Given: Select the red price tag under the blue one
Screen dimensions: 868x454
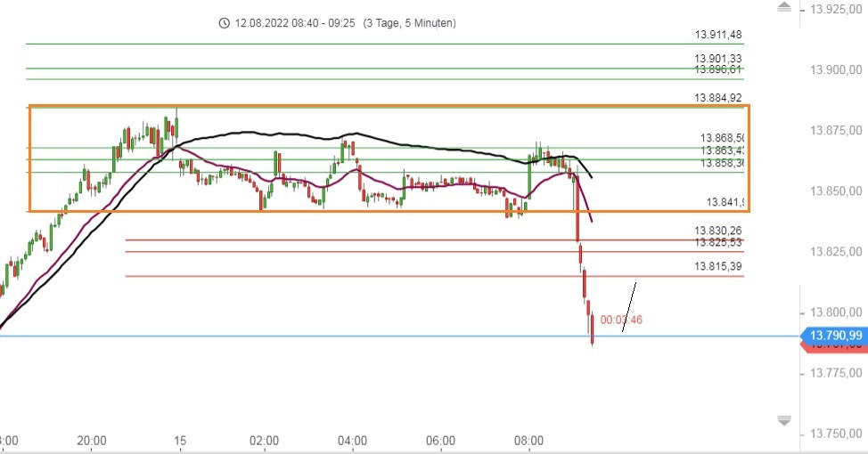Looking at the screenshot, I should (836, 347).
